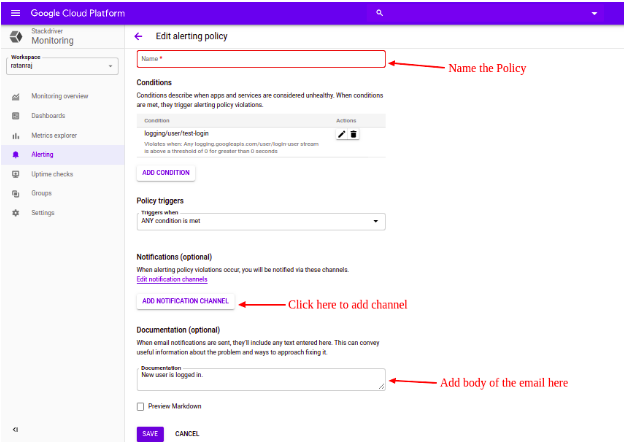Click the Metrics explorer chart icon
Image resolution: width=624 pixels, height=447 pixels.
(x=16, y=136)
